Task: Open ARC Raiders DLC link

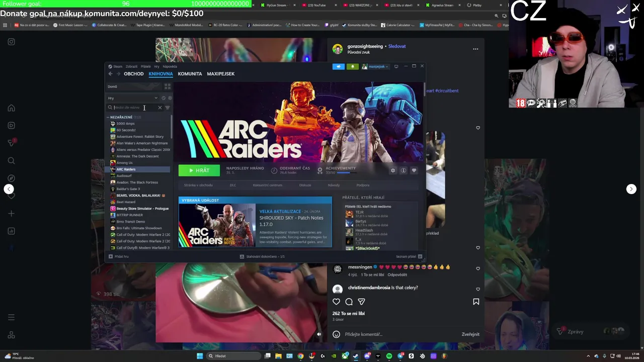Action: (233, 185)
